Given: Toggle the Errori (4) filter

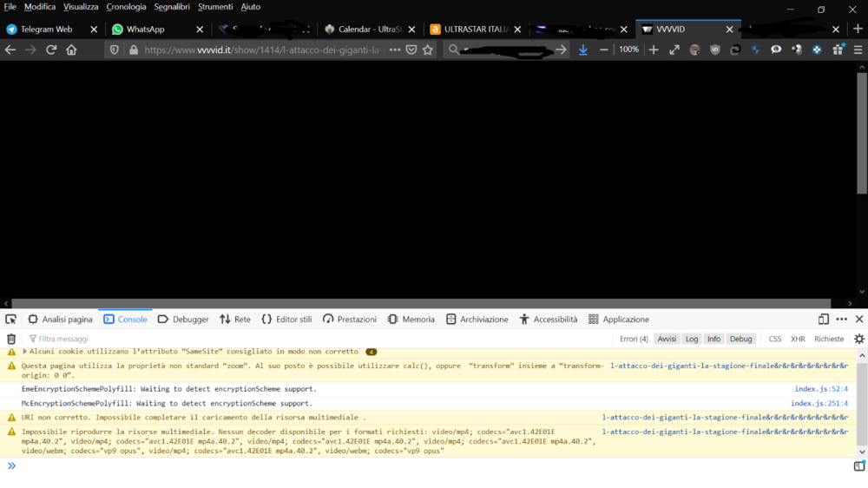Looking at the screenshot, I should (x=634, y=339).
